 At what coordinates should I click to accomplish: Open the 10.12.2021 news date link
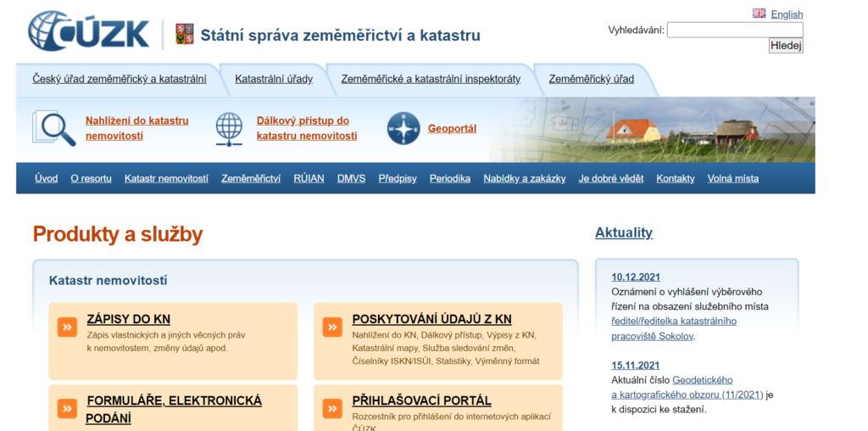[x=636, y=277]
